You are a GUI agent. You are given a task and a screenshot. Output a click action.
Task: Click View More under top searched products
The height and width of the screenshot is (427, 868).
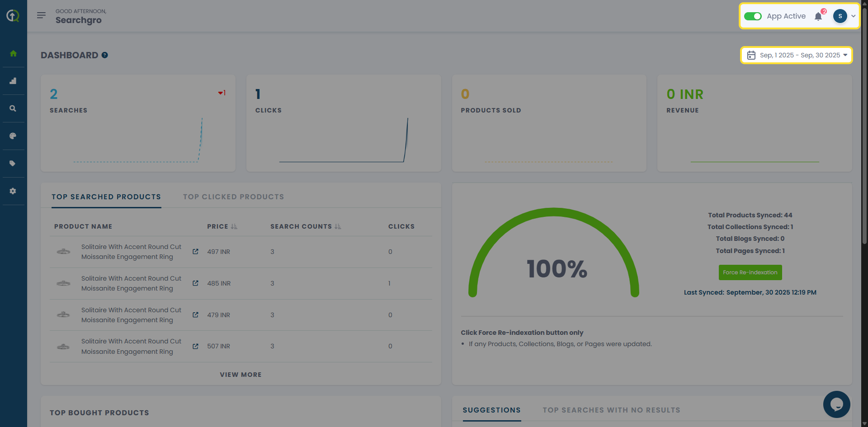[x=241, y=375]
